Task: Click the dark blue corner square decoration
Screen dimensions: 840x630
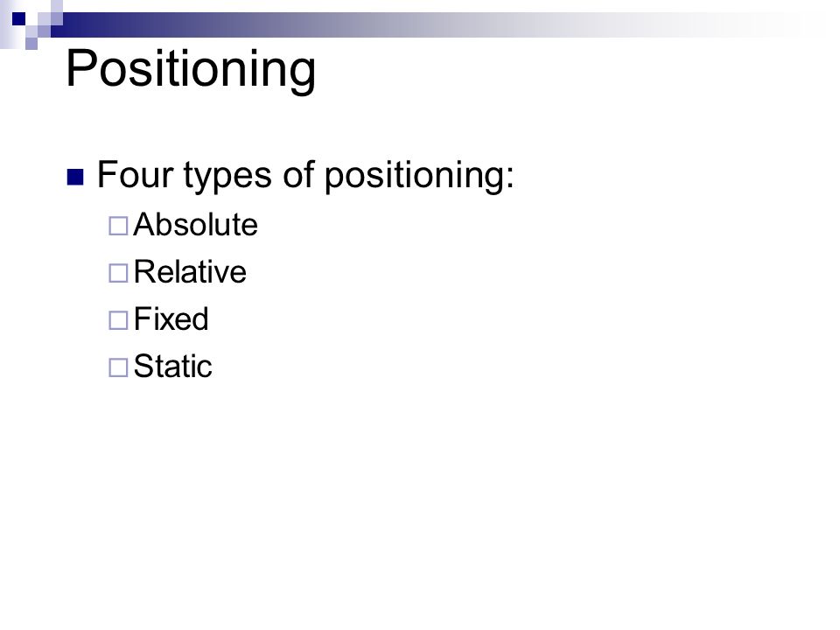Action: [x=18, y=18]
